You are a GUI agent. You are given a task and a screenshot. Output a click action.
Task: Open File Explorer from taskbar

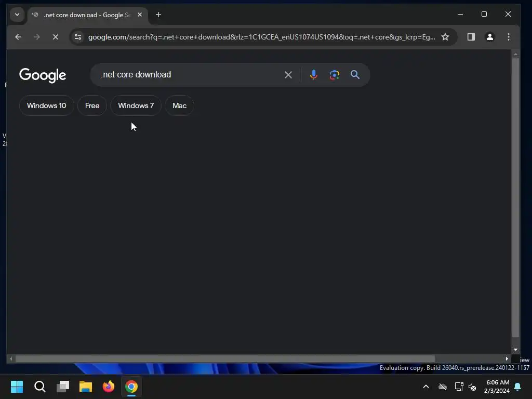point(86,387)
